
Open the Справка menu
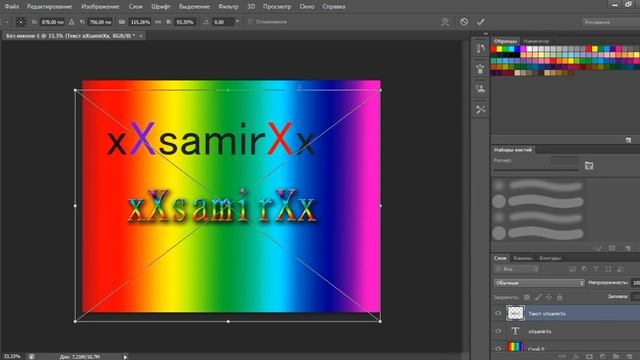click(x=334, y=7)
